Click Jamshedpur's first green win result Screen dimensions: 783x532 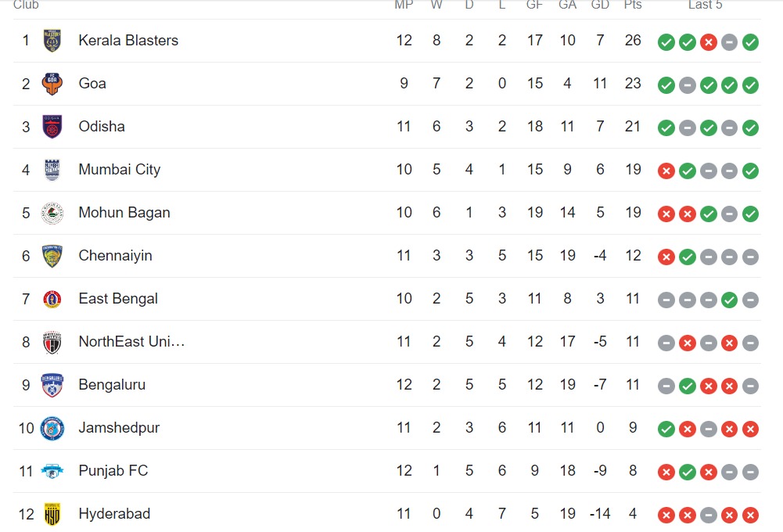(666, 429)
